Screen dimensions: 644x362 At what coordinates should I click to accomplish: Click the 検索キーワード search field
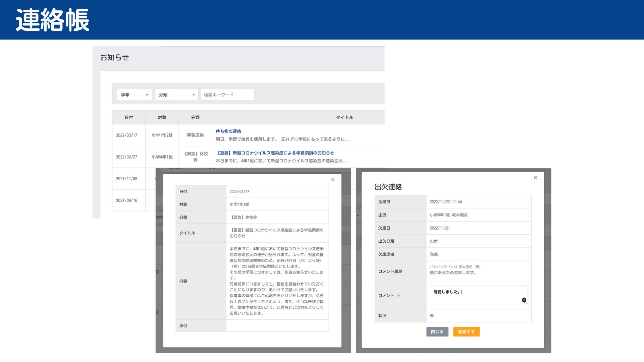tap(227, 95)
